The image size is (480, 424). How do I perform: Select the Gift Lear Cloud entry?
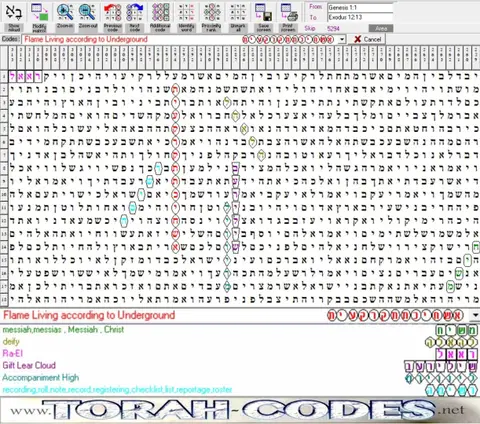pyautogui.click(x=29, y=365)
